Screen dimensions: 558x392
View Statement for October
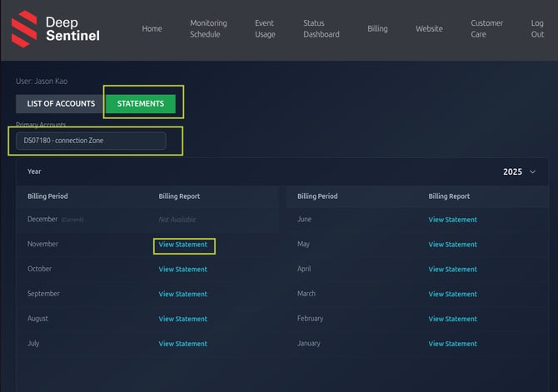[183, 270]
